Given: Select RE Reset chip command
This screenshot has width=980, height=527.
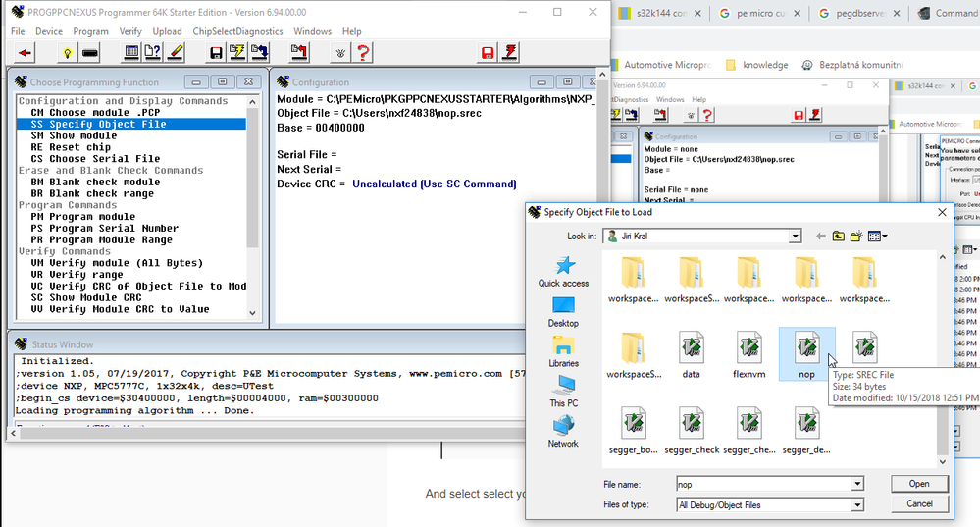Looking at the screenshot, I should pyautogui.click(x=131, y=147).
